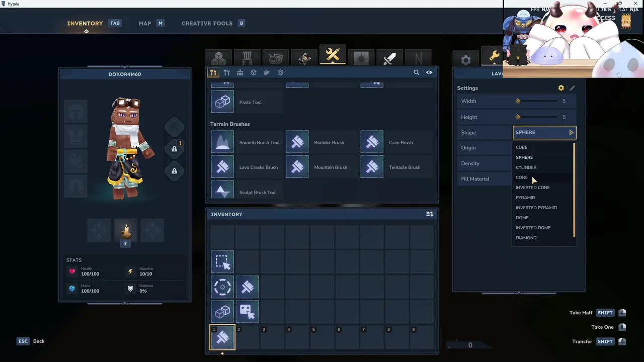Click the pencil edit icon in Settings
Screen dimensions: 644x362
572,88
